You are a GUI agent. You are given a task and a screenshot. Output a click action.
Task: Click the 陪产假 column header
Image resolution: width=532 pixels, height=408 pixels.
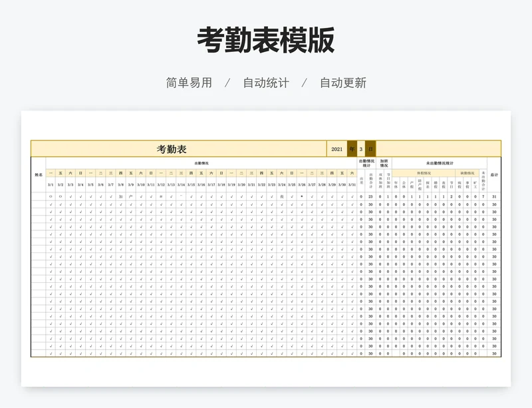coord(420,184)
